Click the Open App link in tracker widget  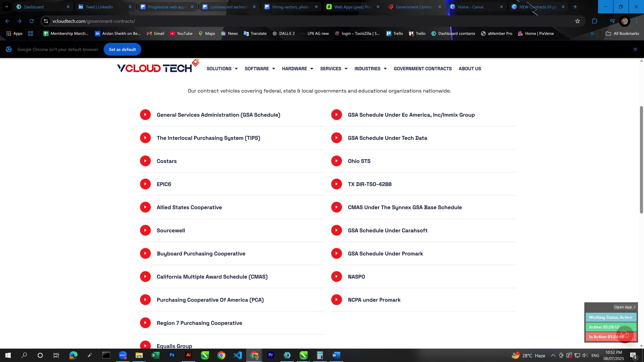click(625, 307)
